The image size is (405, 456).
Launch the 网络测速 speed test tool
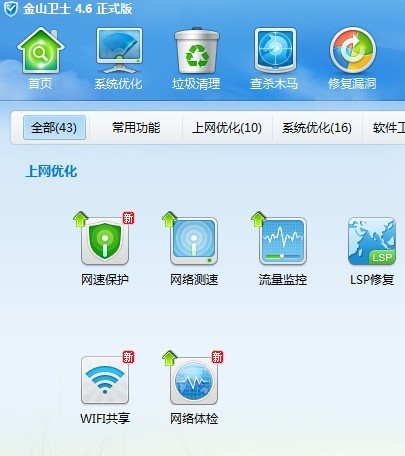(194, 241)
